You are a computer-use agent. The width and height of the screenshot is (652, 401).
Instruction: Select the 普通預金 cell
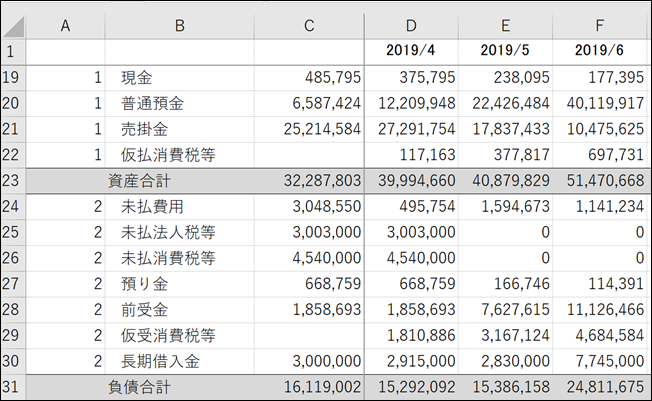[x=180, y=104]
